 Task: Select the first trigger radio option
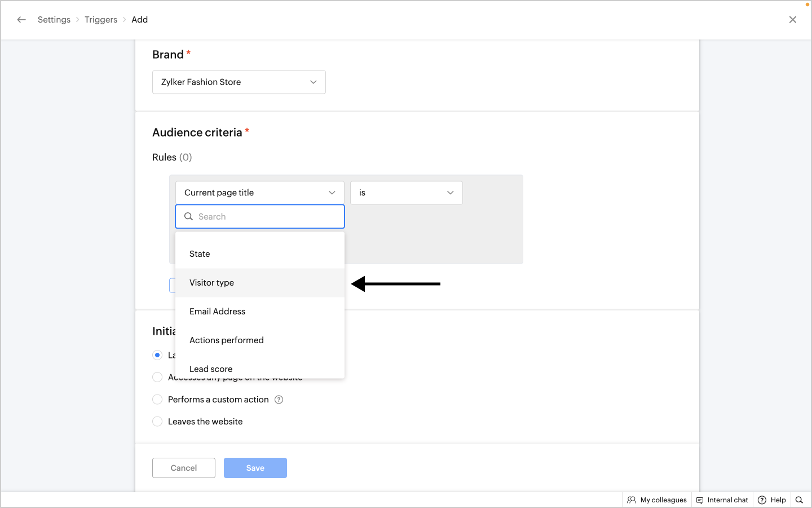tap(157, 355)
